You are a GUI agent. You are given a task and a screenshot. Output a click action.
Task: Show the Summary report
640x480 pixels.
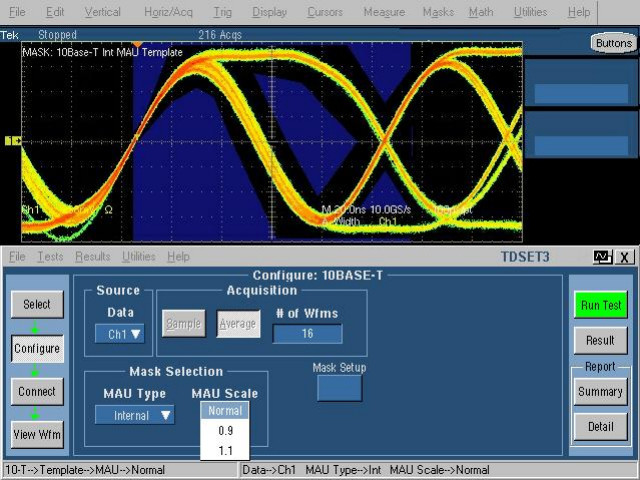click(600, 392)
